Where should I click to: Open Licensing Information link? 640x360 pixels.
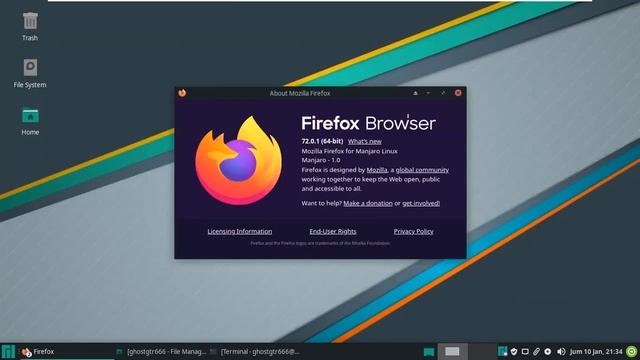click(x=240, y=231)
